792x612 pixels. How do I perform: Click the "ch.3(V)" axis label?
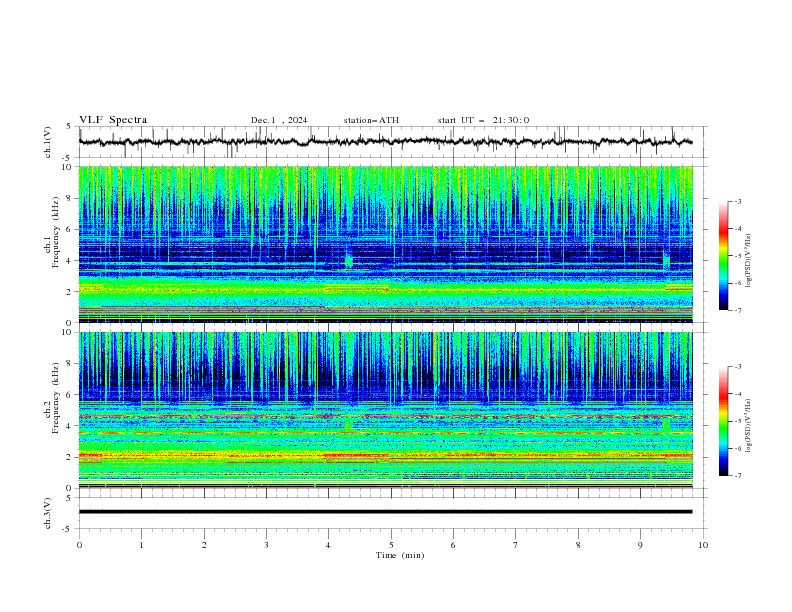click(48, 513)
